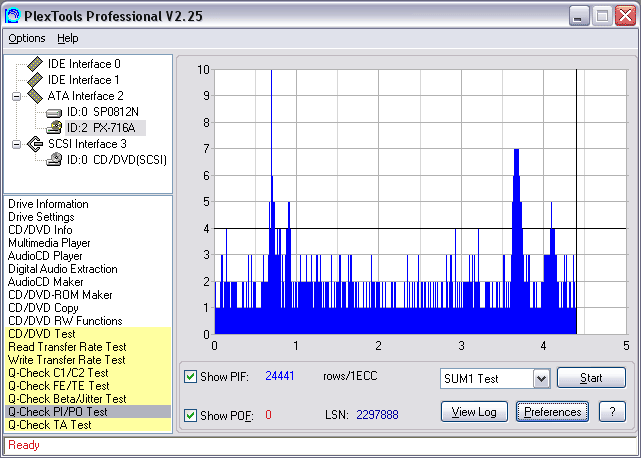Open AudioCD Maker function

click(x=45, y=282)
